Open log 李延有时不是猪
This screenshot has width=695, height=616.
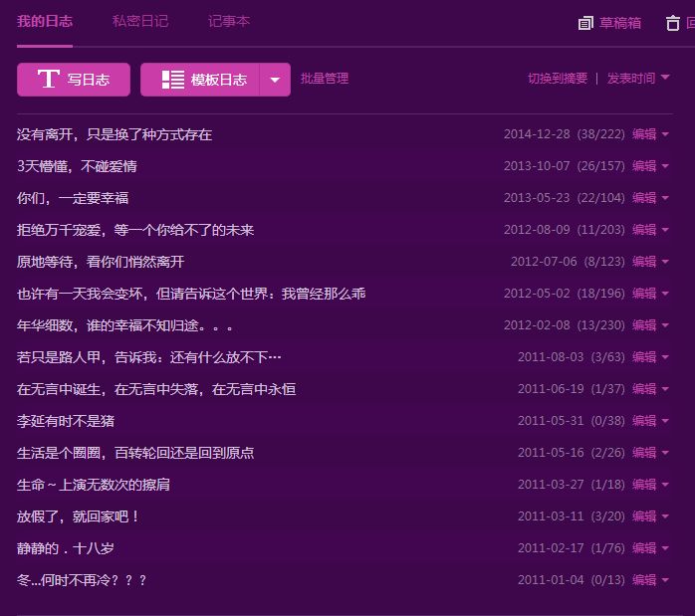pyautogui.click(x=66, y=421)
